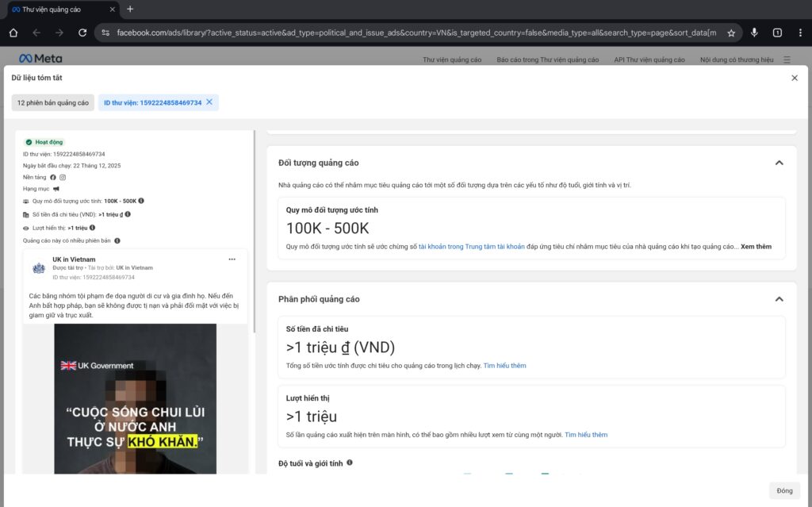Click info icon next to amount spent (VND)
This screenshot has width=812, height=507.
click(128, 214)
